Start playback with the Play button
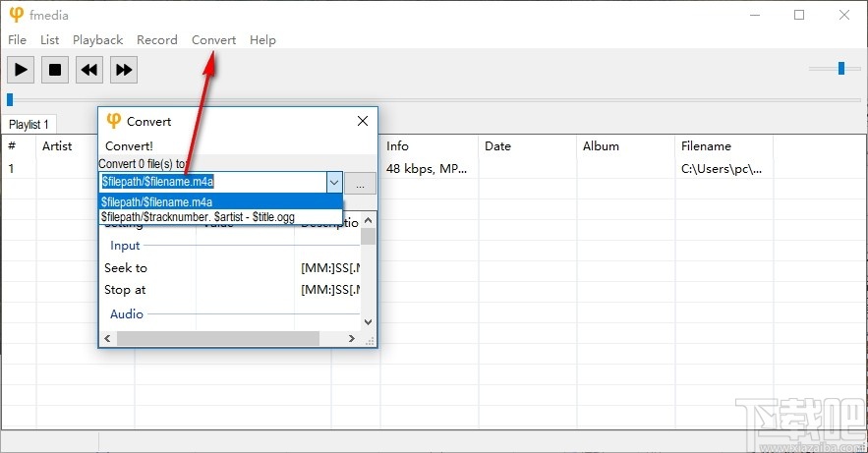Screen dimensions: 868x453 [21, 70]
